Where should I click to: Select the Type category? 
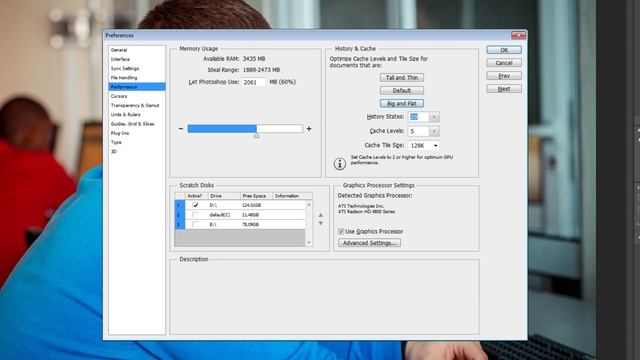click(x=116, y=142)
